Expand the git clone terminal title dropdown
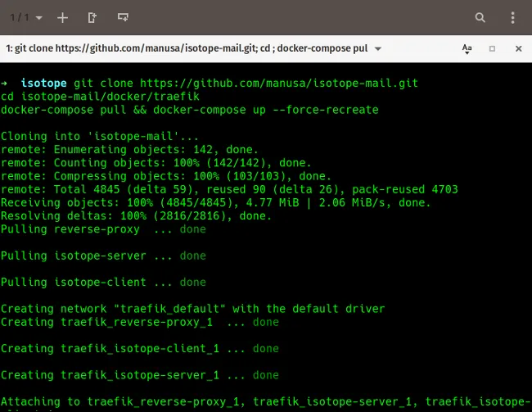532x412 pixels. (x=377, y=49)
